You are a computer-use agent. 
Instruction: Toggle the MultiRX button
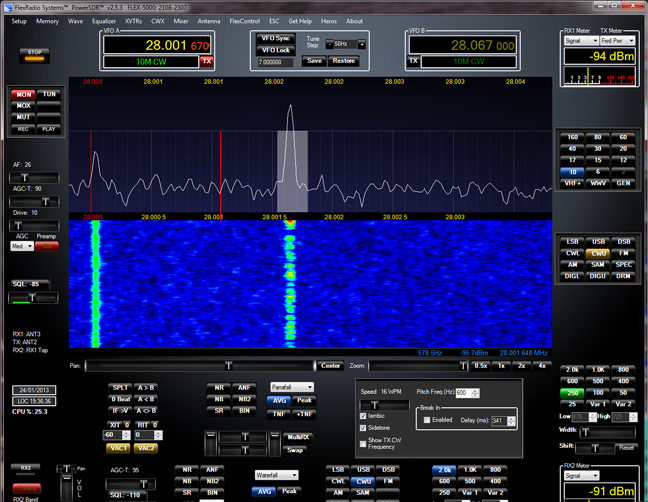298,437
